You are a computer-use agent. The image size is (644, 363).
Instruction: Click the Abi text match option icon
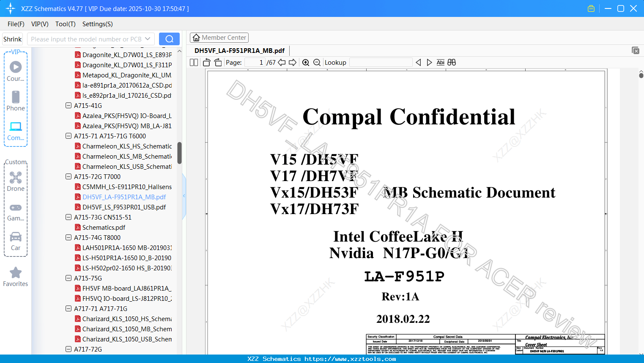coord(441,63)
